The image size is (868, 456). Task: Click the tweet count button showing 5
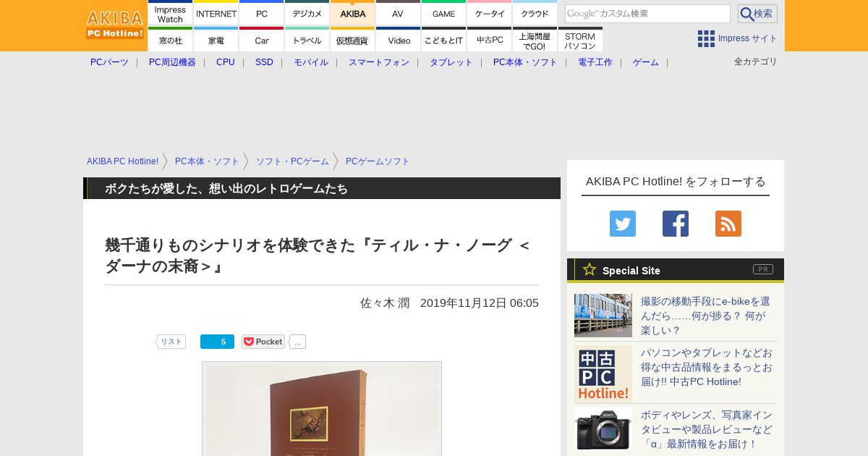[x=217, y=342]
